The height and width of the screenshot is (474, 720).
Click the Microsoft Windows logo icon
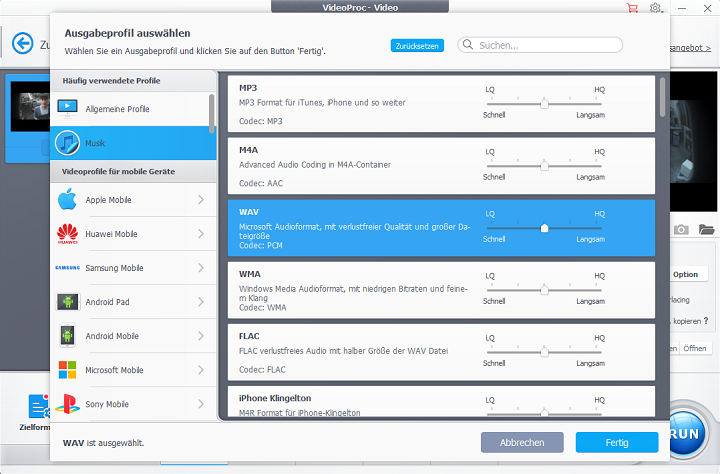(x=68, y=370)
